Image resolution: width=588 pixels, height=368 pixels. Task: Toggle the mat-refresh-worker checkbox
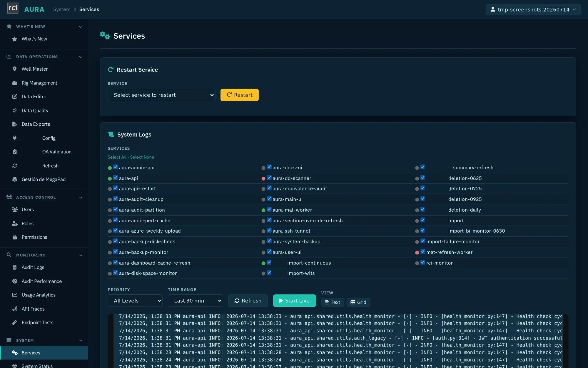tap(422, 252)
